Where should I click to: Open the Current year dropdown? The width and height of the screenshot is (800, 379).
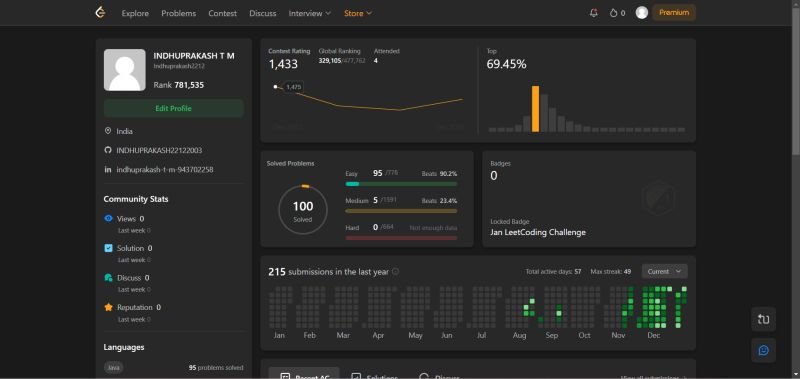(664, 271)
